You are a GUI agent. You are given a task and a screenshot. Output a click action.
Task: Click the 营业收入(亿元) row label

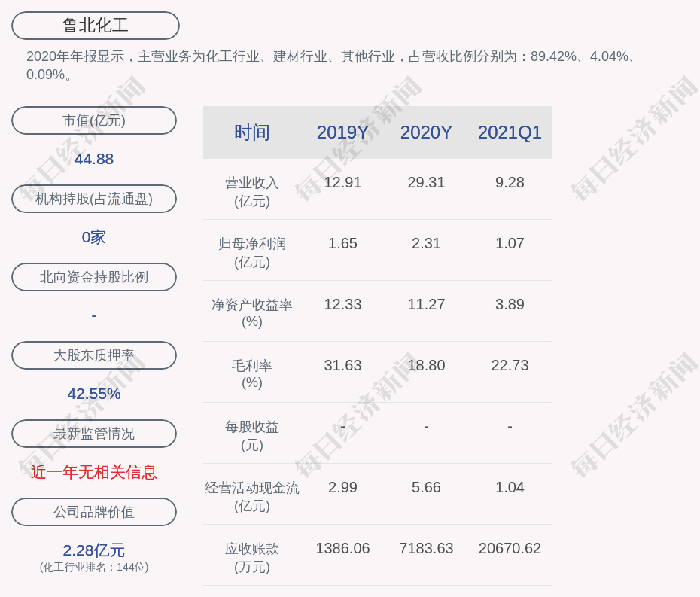coord(252,191)
